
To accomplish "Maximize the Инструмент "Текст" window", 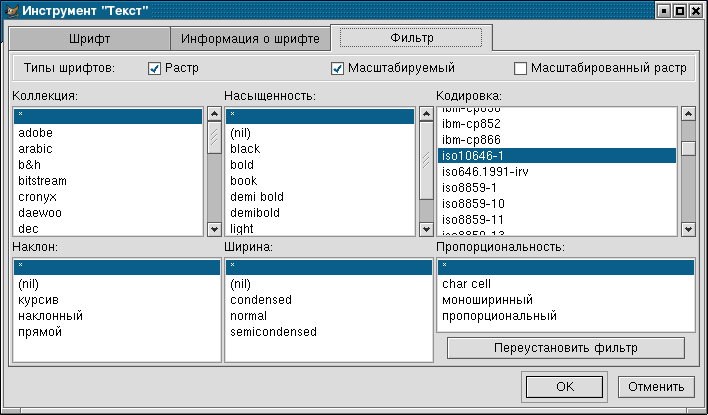I will [x=680, y=11].
